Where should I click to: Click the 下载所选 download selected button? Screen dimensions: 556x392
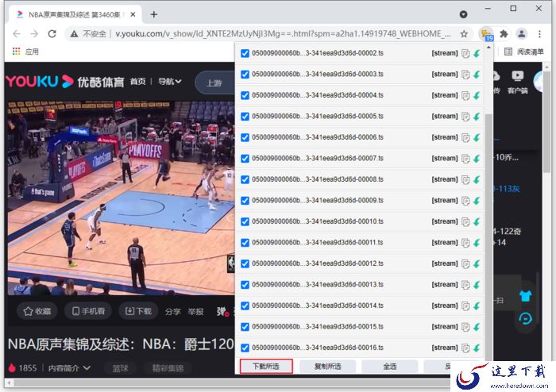(x=266, y=366)
